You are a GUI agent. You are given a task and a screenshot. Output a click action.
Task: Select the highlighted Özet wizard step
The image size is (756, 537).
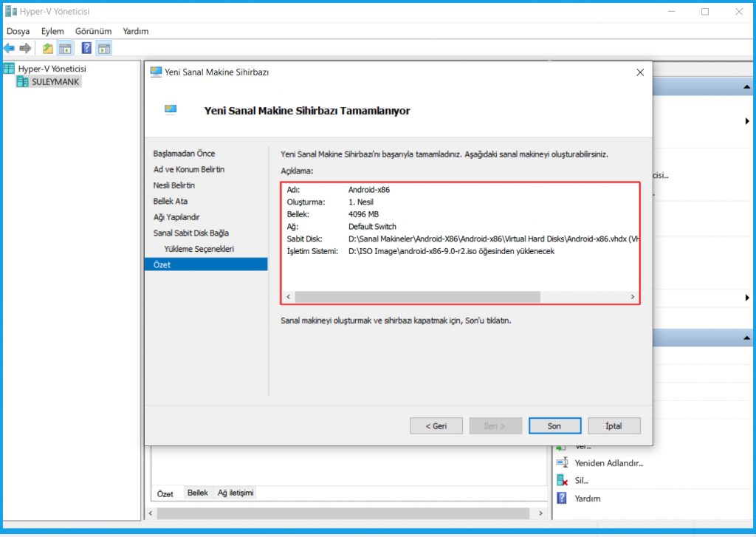(206, 264)
